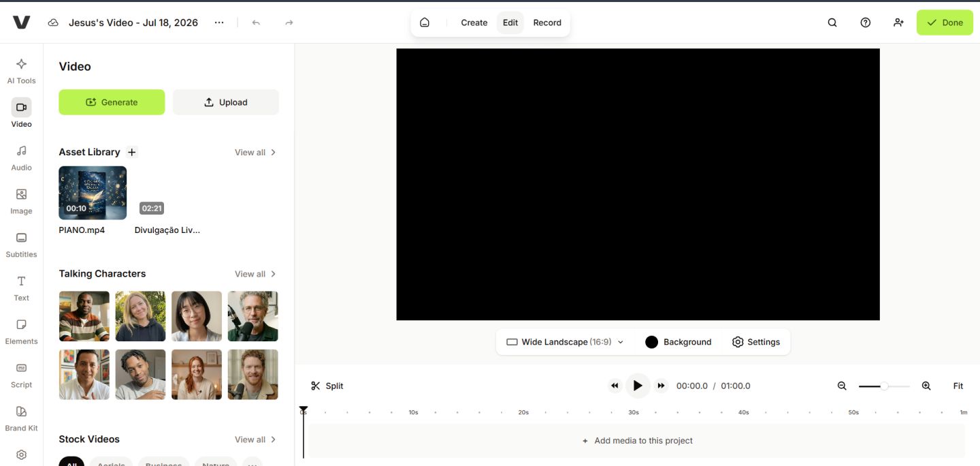Switch to the Edit tab
The image size is (980, 466).
pos(510,22)
